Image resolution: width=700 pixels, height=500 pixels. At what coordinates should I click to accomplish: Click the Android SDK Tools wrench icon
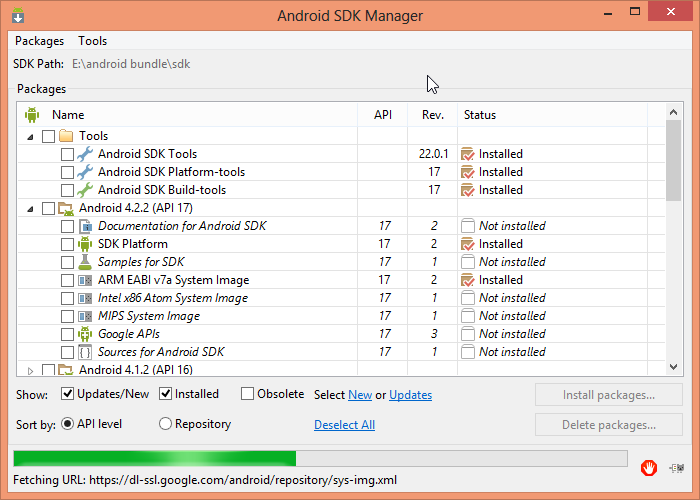85,154
